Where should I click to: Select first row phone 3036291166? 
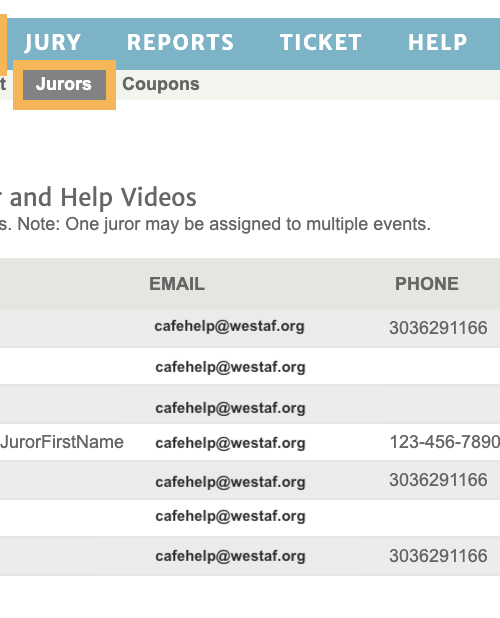click(x=438, y=328)
